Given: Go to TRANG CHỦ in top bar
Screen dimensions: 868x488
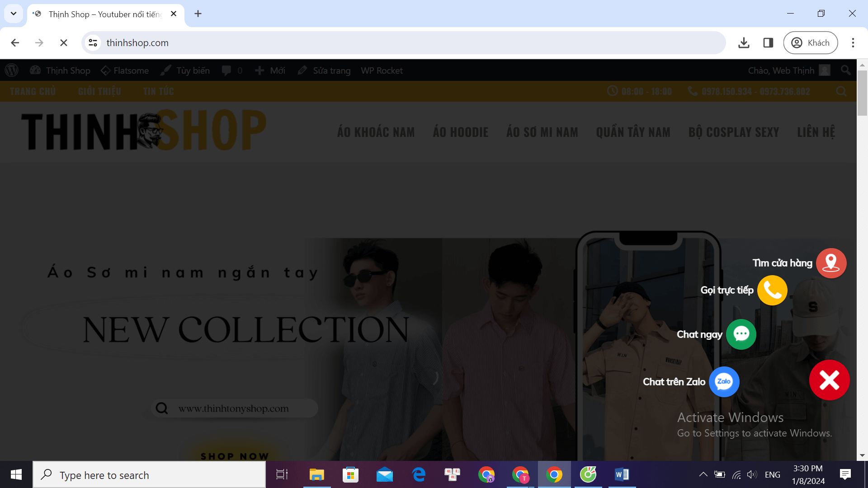Looking at the screenshot, I should point(33,91).
